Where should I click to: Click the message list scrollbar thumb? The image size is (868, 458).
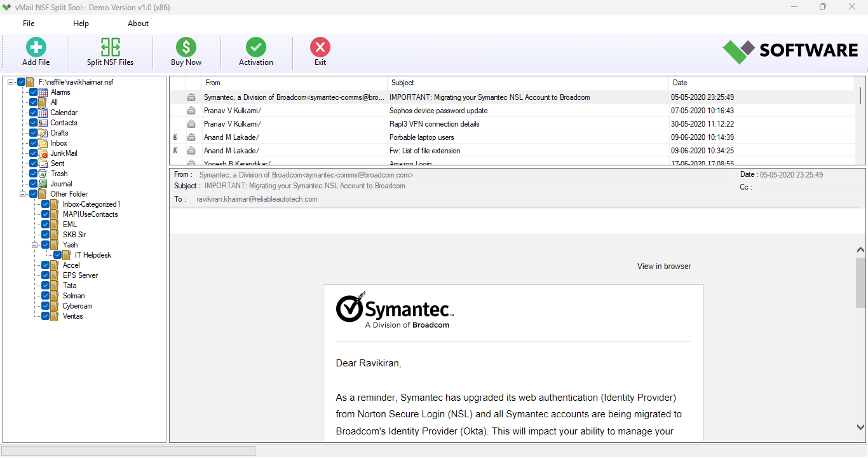pos(860,95)
